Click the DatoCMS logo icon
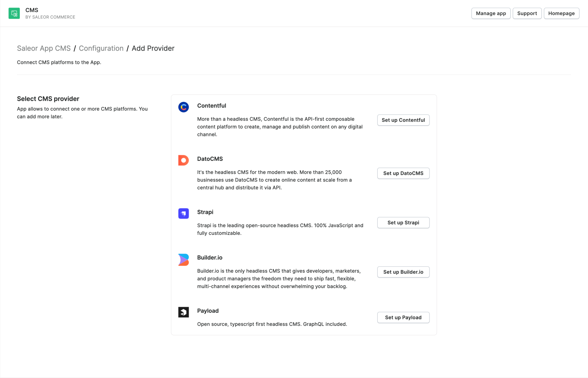Screen dimensions: 588x378 [x=183, y=160]
